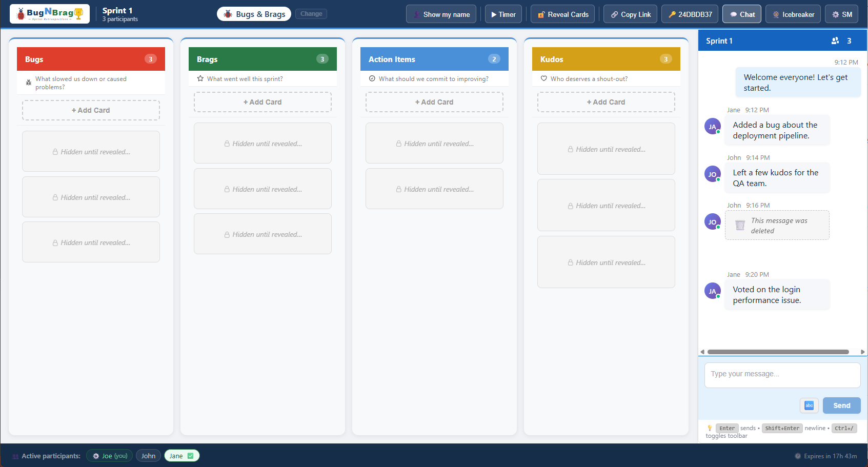Click the JA avatar beside the login performance message
The width and height of the screenshot is (868, 467).
713,291
